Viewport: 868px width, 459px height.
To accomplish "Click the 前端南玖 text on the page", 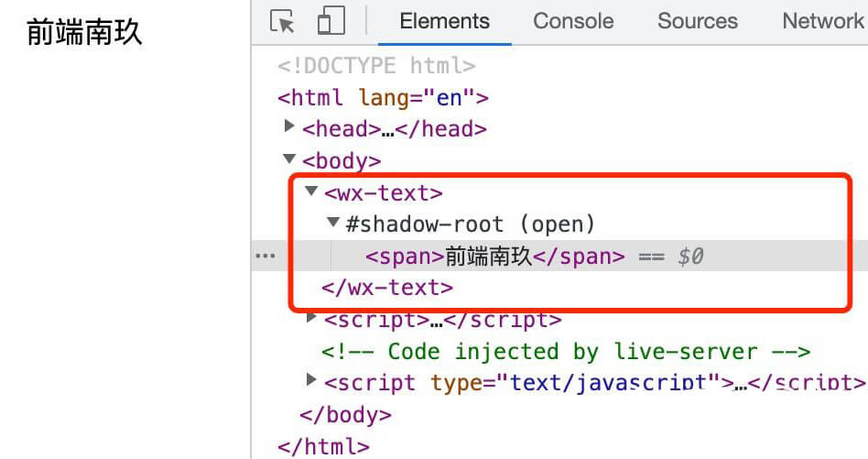I will [x=84, y=31].
